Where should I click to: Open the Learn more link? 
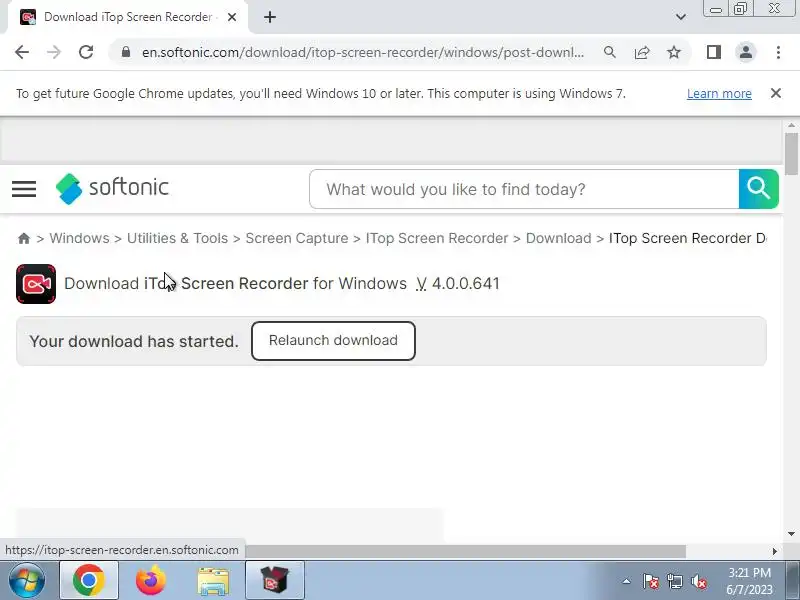tap(719, 94)
